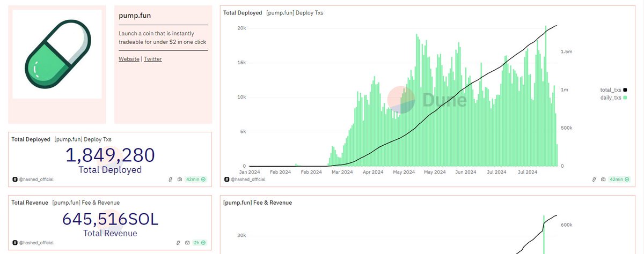Click link icon under the Deploy Txs chart
Viewport: 644px width, 254px height.
click(x=594, y=180)
